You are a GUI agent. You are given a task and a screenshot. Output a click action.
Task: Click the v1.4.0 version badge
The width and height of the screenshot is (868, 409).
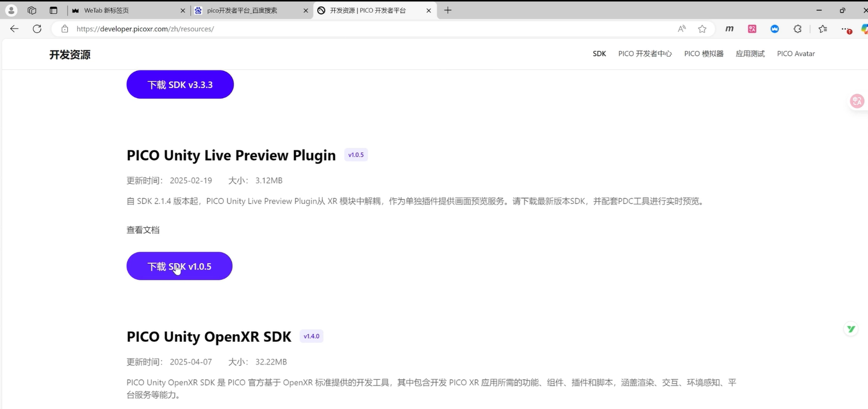[x=311, y=336]
